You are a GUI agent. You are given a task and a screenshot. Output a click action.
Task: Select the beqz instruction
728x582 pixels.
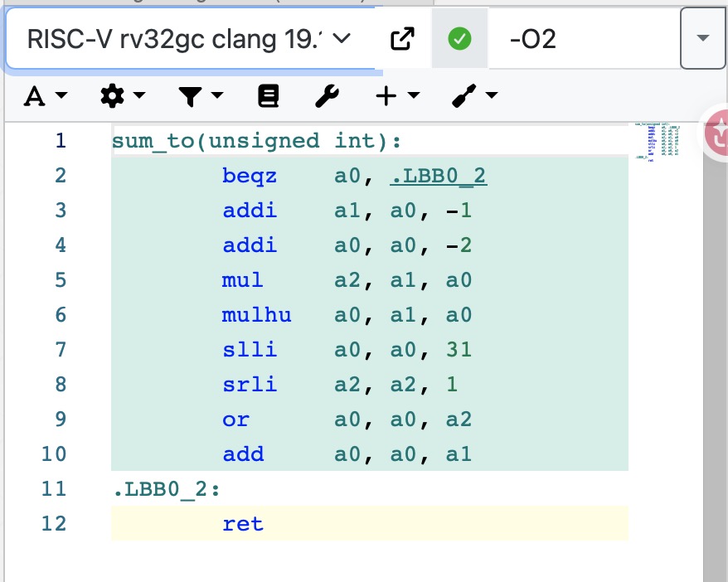[x=250, y=176]
